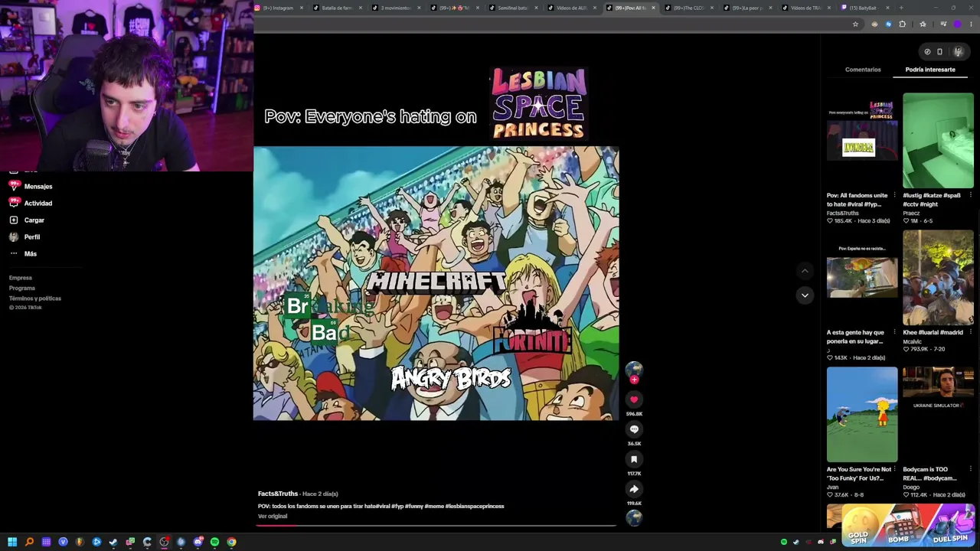Open OBS Studio from the taskbar

[164, 543]
